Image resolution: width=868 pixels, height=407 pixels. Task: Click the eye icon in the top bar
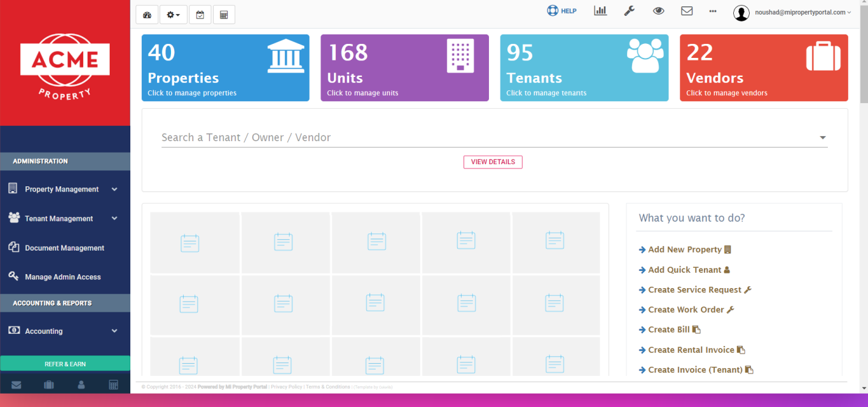point(658,11)
